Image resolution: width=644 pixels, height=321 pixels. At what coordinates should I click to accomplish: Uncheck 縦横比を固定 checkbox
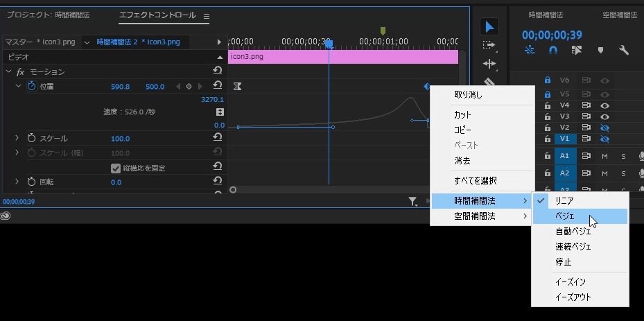coord(116,168)
